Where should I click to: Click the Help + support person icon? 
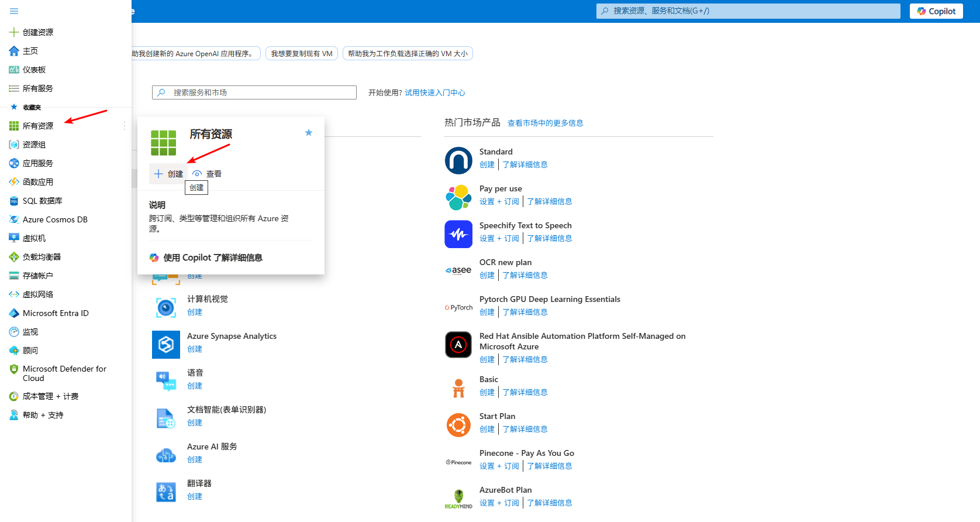14,415
